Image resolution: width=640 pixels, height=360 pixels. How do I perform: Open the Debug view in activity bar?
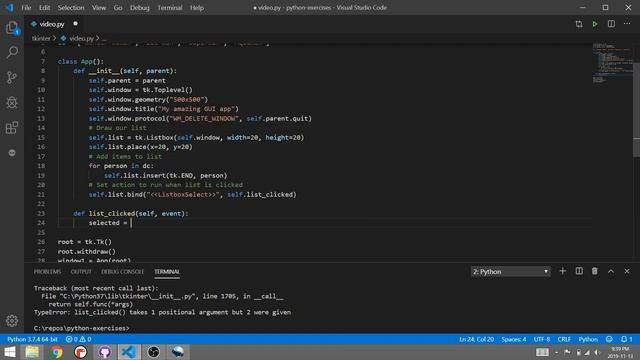click(12, 102)
